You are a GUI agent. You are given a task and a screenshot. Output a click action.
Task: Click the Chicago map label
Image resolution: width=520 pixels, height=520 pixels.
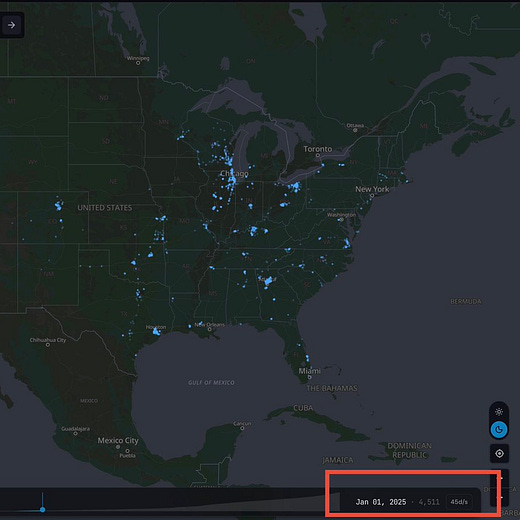[234, 174]
